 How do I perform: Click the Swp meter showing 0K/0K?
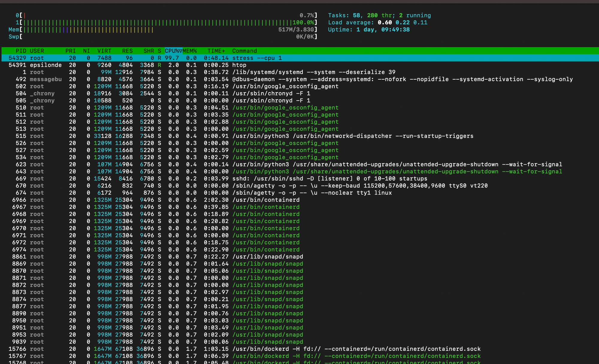(163, 37)
